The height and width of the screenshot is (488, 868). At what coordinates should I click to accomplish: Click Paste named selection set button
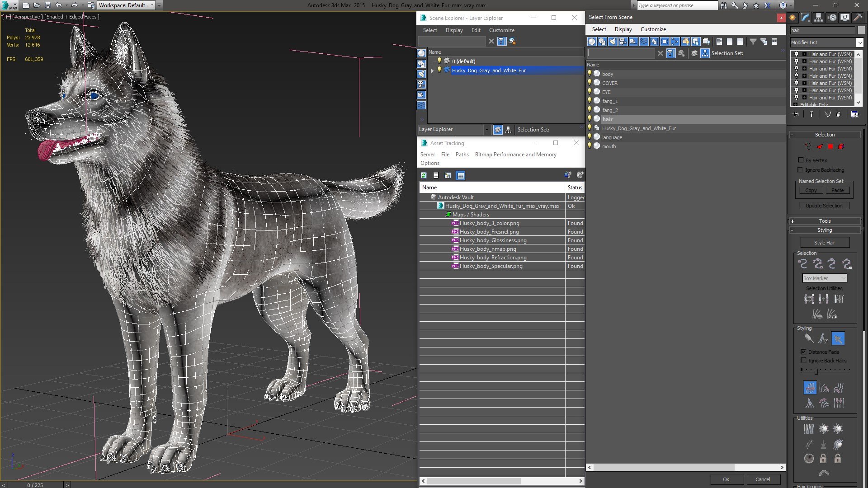(x=837, y=190)
